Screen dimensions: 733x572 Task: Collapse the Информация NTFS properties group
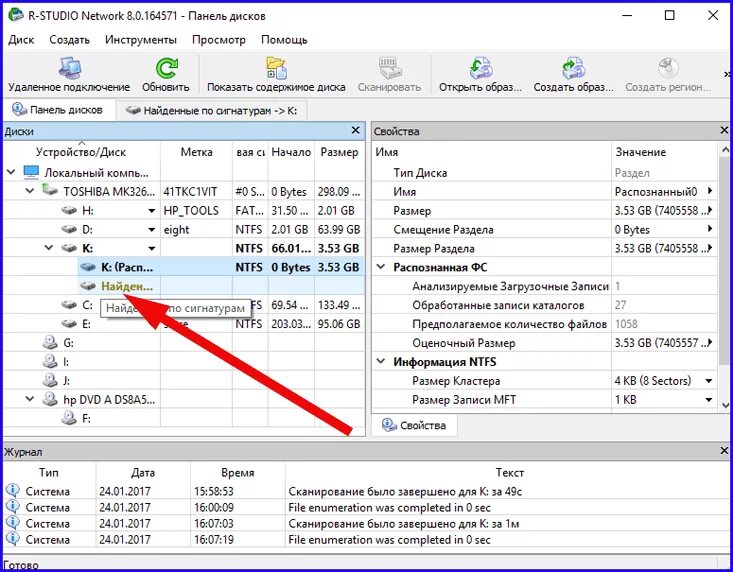pyautogui.click(x=381, y=361)
